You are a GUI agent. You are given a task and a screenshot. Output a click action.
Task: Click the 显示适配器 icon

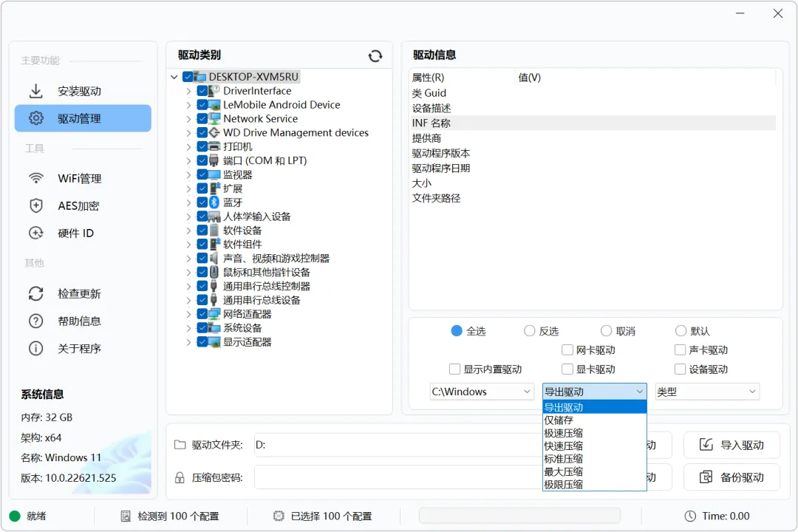click(x=214, y=342)
